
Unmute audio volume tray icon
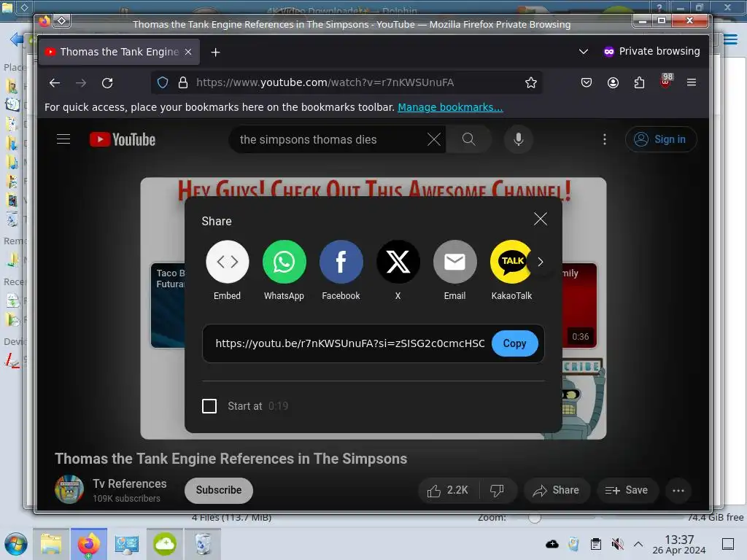(x=617, y=544)
